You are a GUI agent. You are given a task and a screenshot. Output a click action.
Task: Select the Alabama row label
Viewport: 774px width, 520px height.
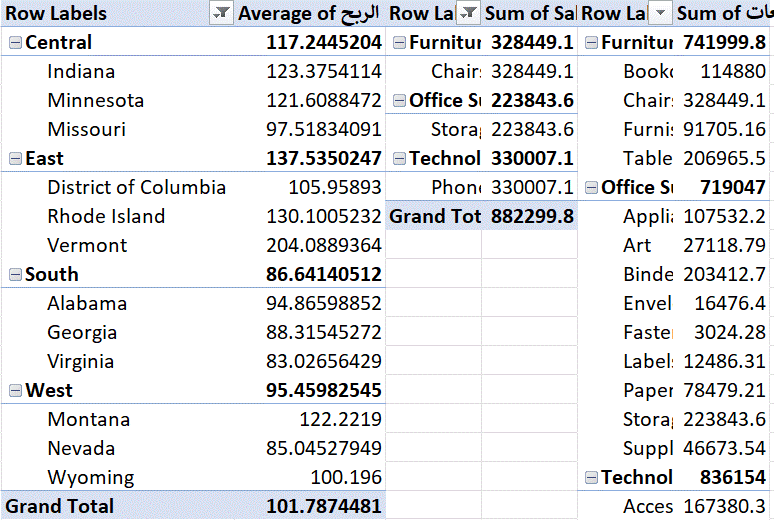pos(87,304)
